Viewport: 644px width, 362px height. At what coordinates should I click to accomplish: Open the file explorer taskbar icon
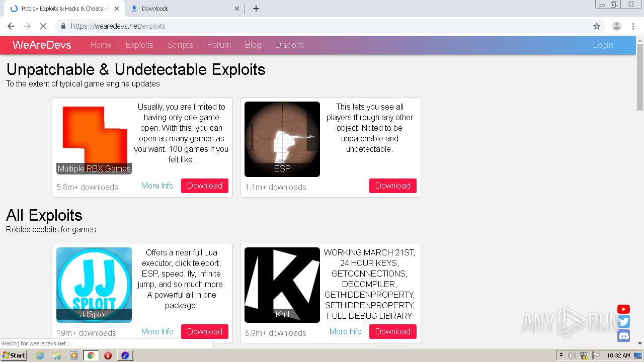[57, 355]
